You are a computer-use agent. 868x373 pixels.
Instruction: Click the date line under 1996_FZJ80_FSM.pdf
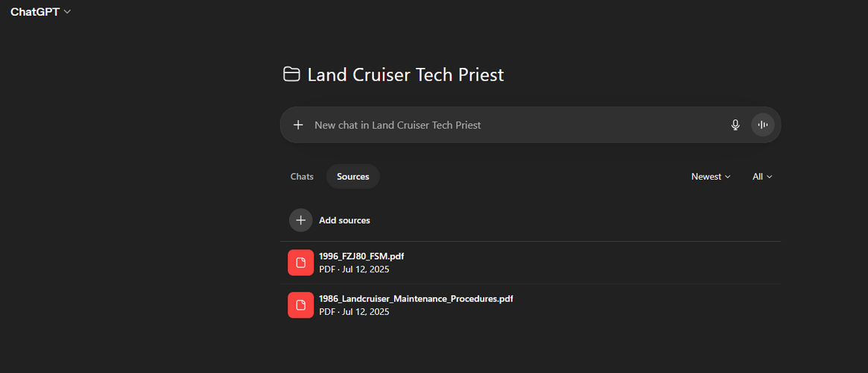pyautogui.click(x=354, y=269)
